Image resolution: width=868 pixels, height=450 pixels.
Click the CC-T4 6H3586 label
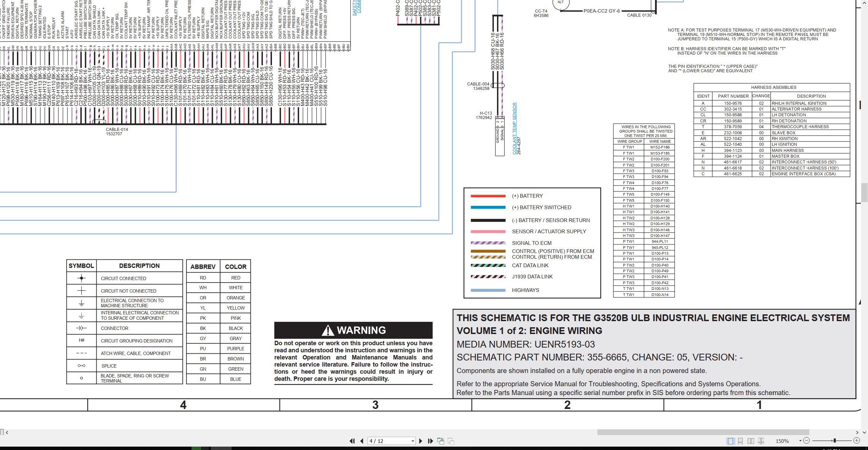[x=541, y=13]
